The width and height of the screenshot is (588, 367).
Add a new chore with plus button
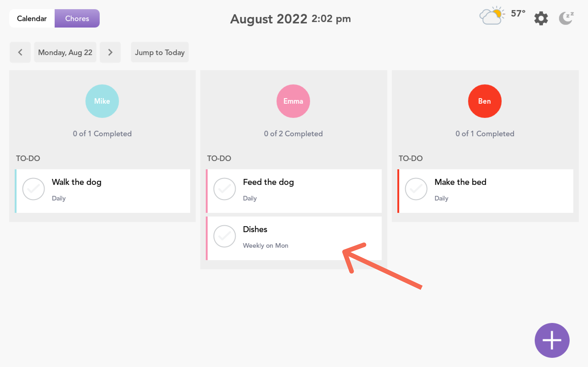coord(552,340)
